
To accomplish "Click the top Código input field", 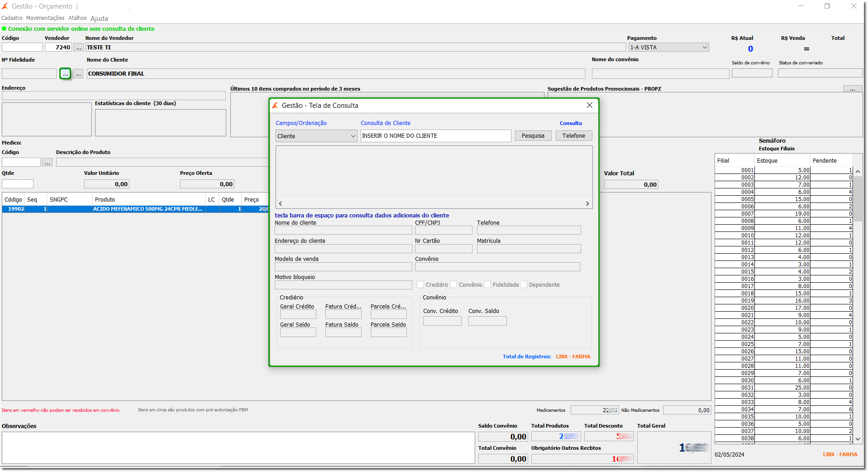I will coord(22,48).
